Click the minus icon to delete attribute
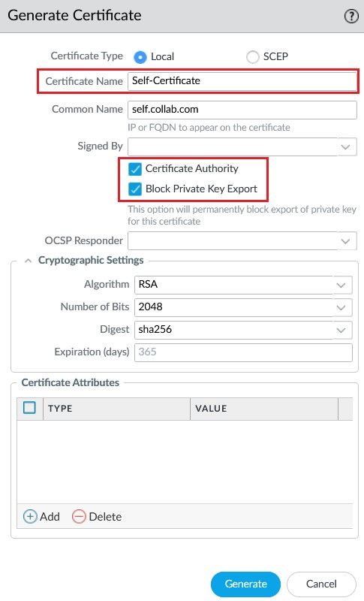The image size is (364, 601). (79, 516)
